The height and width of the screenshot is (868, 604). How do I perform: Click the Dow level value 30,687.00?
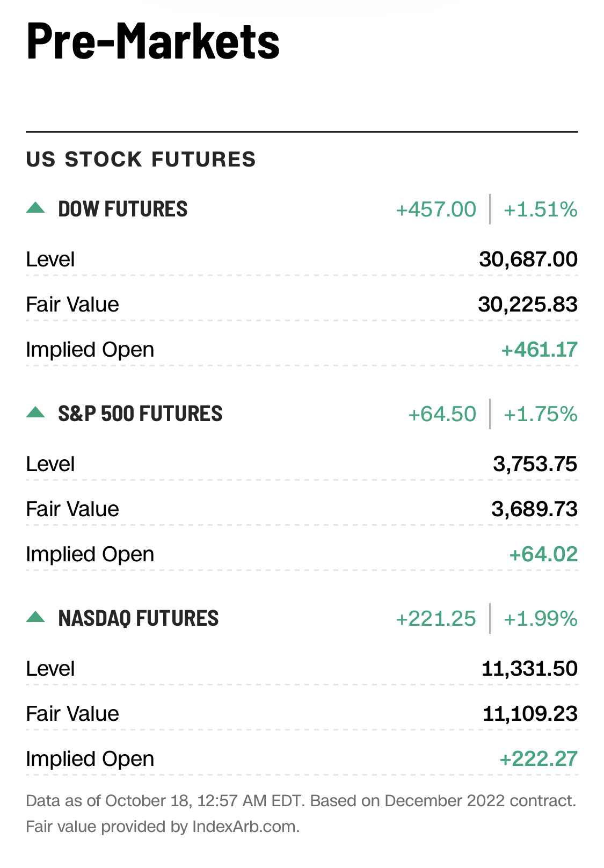click(x=528, y=259)
